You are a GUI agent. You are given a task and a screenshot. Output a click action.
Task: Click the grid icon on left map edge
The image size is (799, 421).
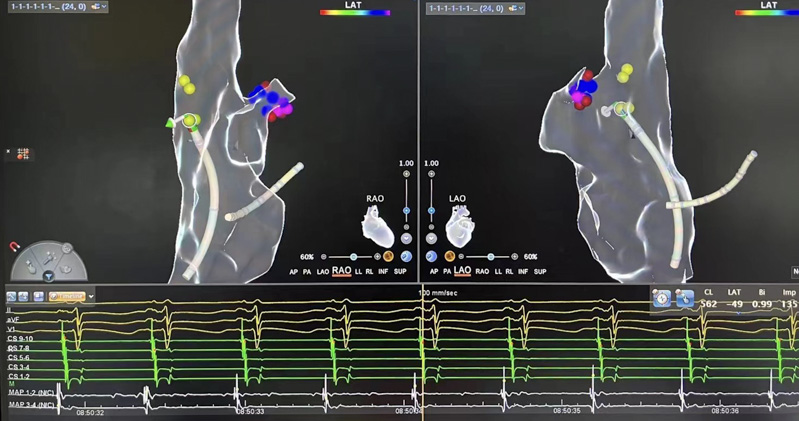pos(22,154)
